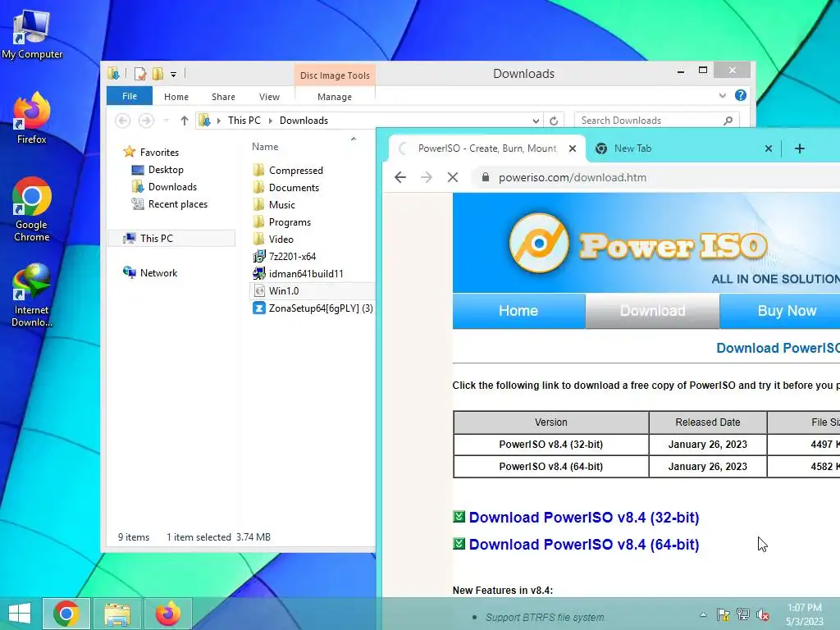This screenshot has height=630, width=840.
Task: Expand the breadcrumb arrow after This PC
Action: pyautogui.click(x=270, y=121)
